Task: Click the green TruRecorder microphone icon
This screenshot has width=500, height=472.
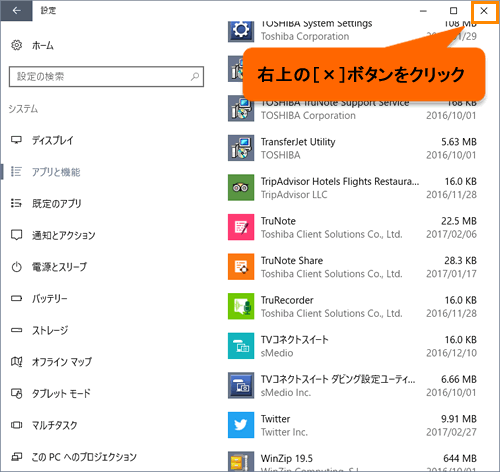Action: click(x=241, y=306)
